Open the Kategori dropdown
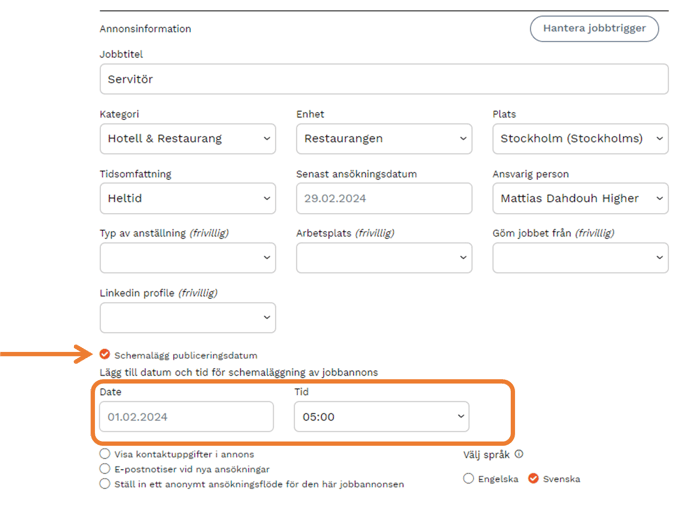Viewport: 680px width, 509px height. 188,138
